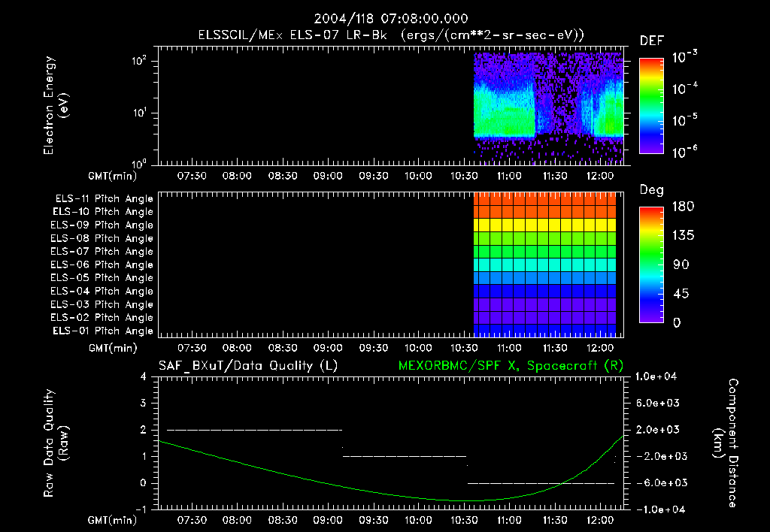Select the 10^-6 label on DEF scale
The height and width of the screenshot is (532, 770).
[x=684, y=152]
